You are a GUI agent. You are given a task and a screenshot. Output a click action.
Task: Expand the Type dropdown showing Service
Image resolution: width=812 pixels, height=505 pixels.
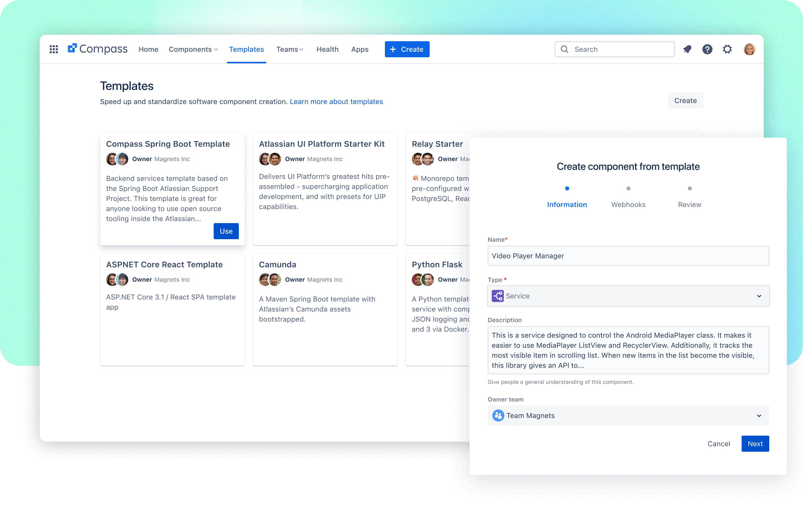(759, 296)
